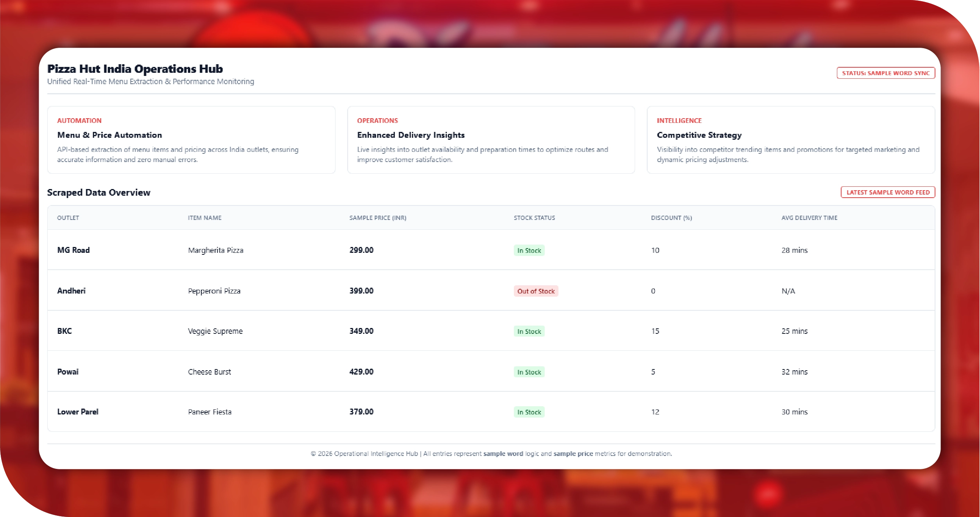This screenshot has width=980, height=517.
Task: Click the STATUS: SAMPLE WORD SYNC badge
Action: click(885, 73)
